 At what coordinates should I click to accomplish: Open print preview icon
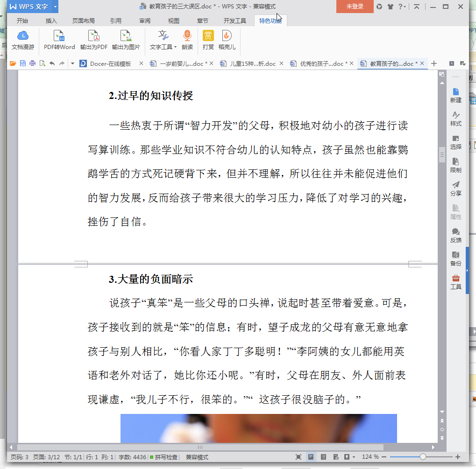click(42, 63)
